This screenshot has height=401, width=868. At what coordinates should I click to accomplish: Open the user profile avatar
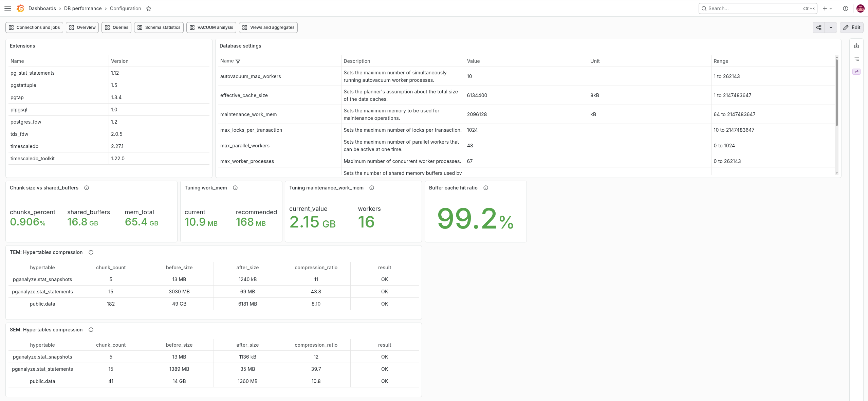coord(860,8)
